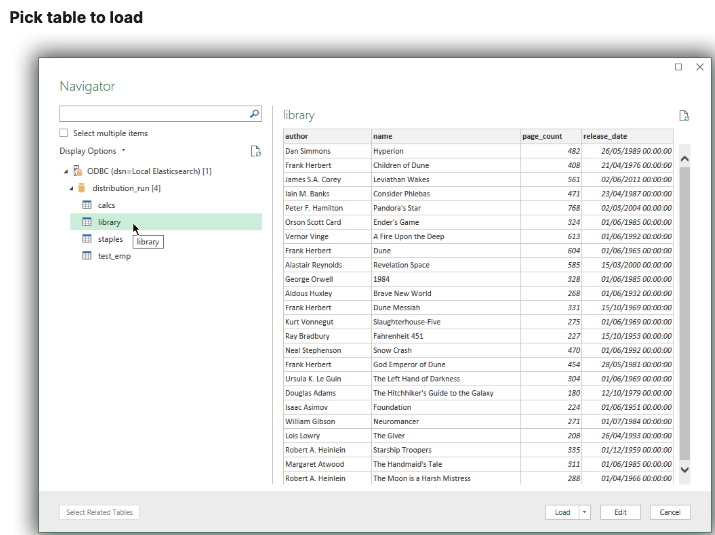The height and width of the screenshot is (535, 715).
Task: Click the author column header
Action: 327,136
